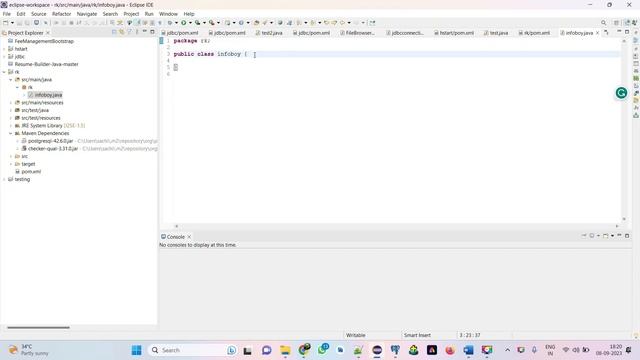
Task: Collapse the src/main/java folder
Action: (x=11, y=80)
